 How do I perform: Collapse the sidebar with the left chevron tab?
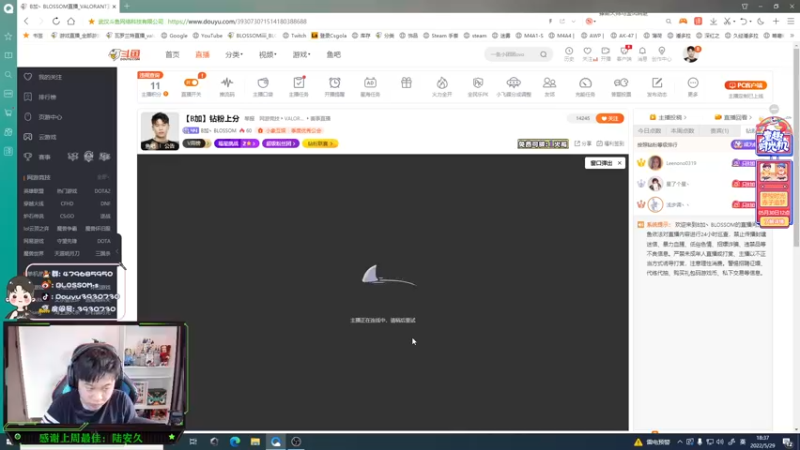coord(117,251)
